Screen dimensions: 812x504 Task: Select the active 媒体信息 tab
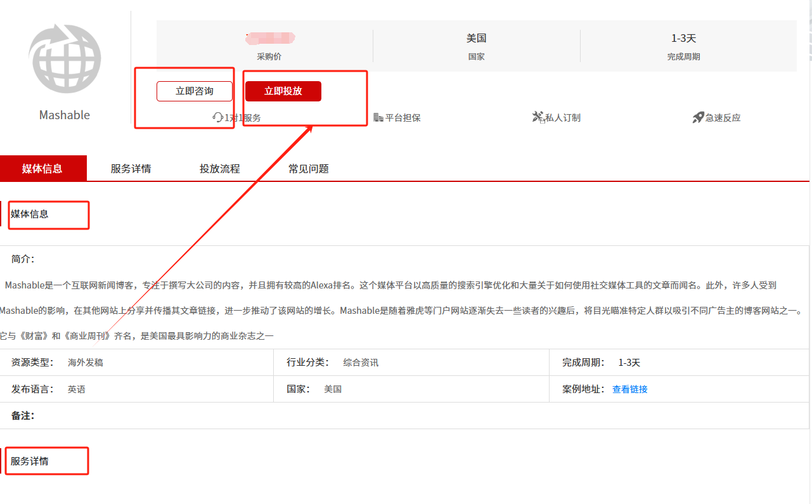[42, 169]
